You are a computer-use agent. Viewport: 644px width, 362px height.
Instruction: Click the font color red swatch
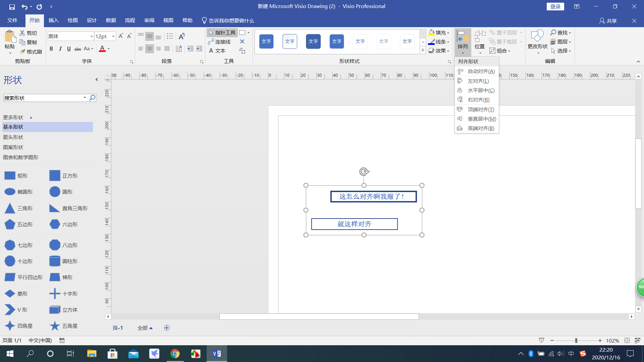click(102, 49)
